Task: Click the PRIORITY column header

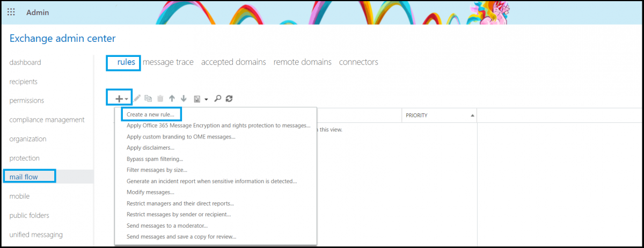Action: point(440,115)
